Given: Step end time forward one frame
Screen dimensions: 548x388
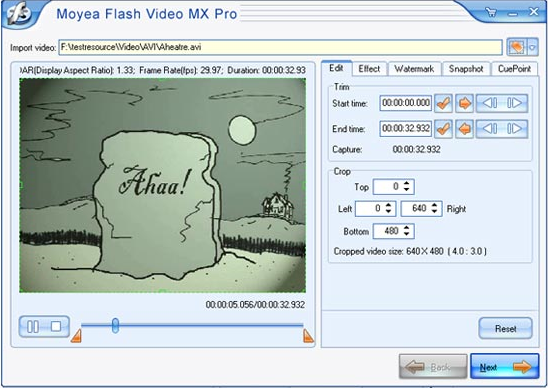Looking at the screenshot, I should pos(514,129).
